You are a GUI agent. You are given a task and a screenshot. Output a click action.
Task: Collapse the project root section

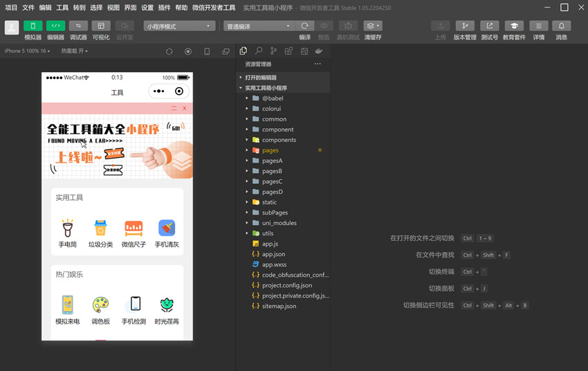coord(283,88)
